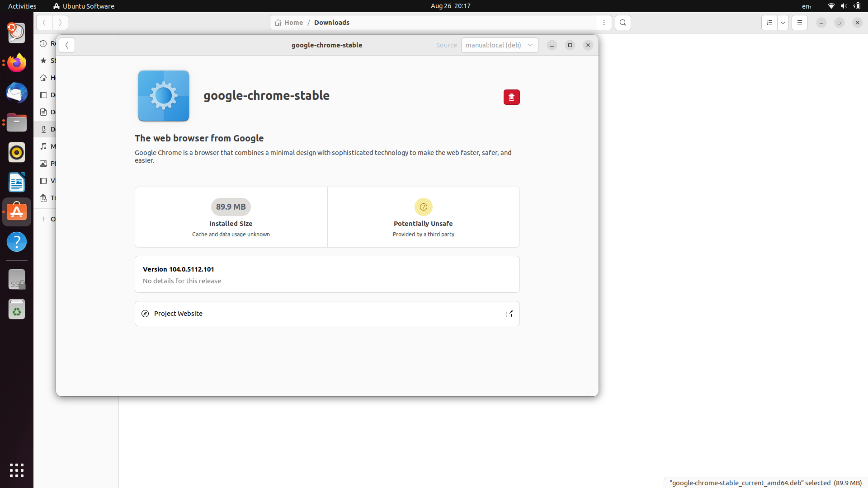This screenshot has height=488, width=868.
Task: Open Rhythmbox from the dock
Action: click(17, 152)
